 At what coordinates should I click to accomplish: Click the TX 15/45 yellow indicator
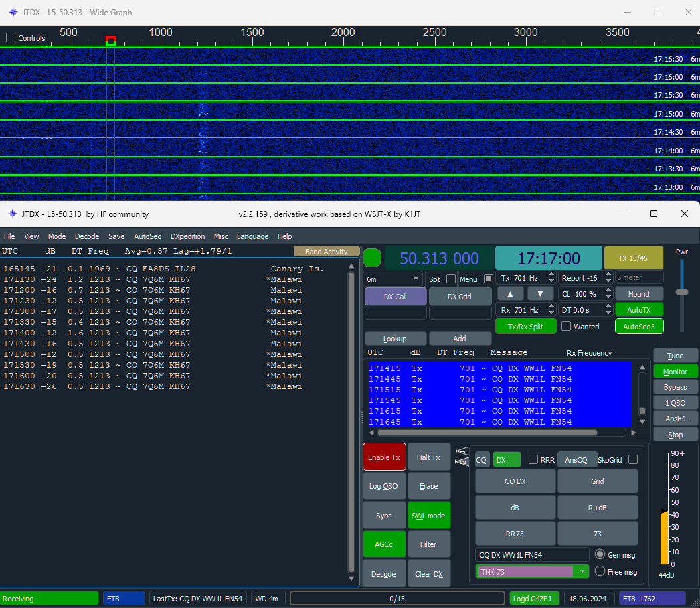pos(633,258)
